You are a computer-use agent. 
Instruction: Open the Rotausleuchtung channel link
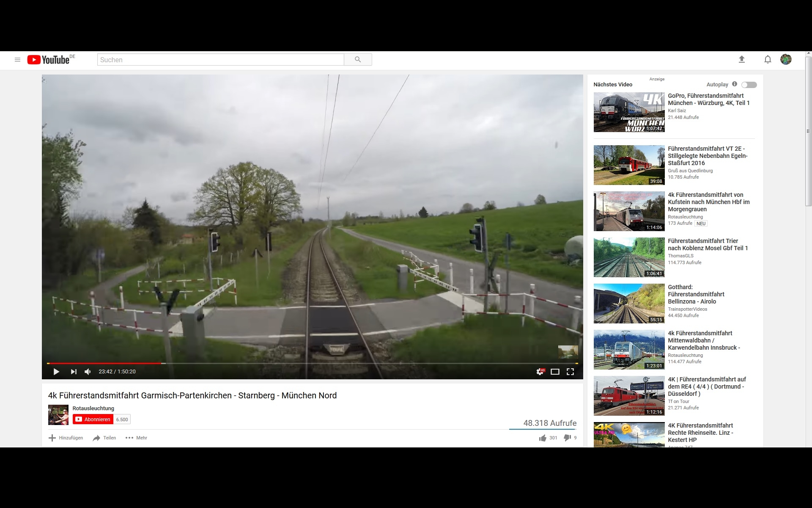pos(93,408)
